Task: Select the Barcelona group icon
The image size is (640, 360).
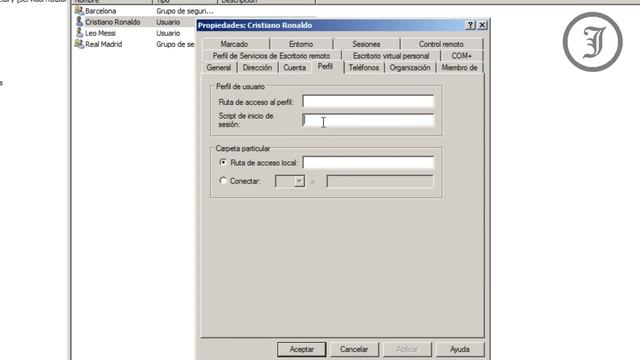Action: 79,11
